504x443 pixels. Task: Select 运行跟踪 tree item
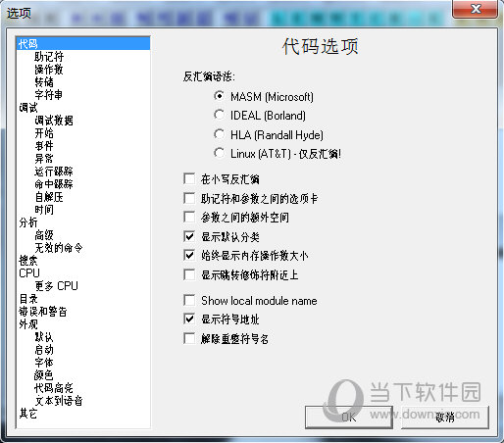pos(54,172)
